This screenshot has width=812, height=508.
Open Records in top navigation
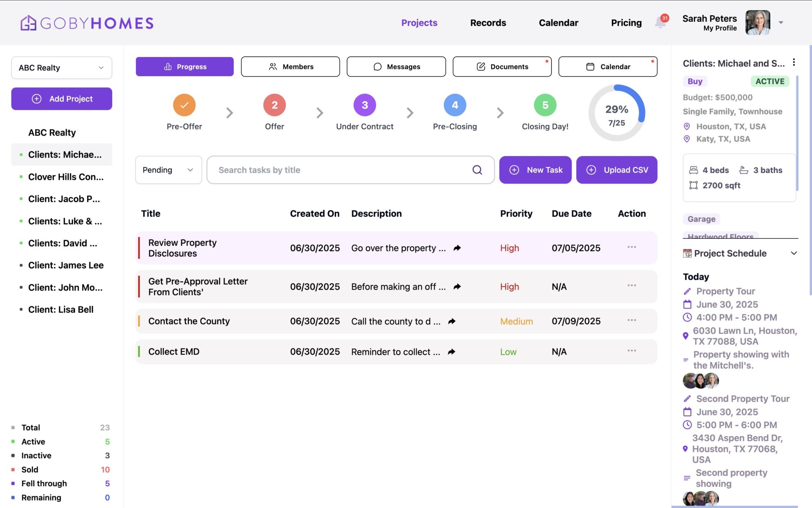pos(488,23)
